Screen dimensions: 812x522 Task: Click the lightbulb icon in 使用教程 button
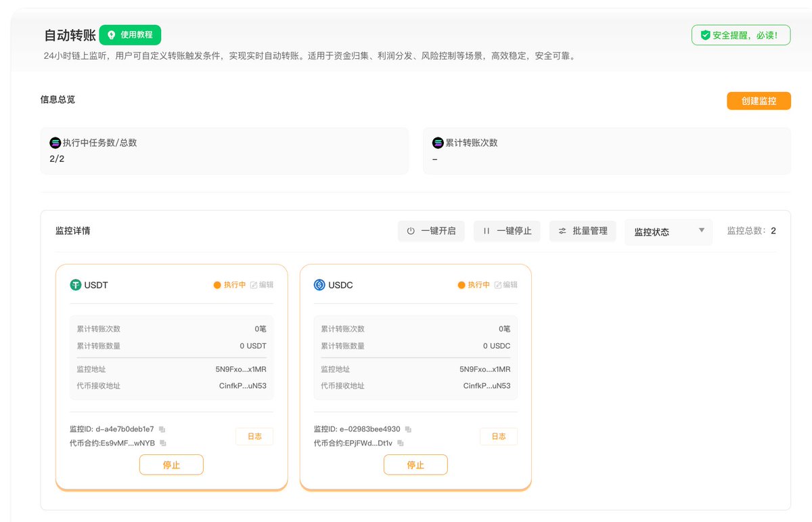pos(112,35)
